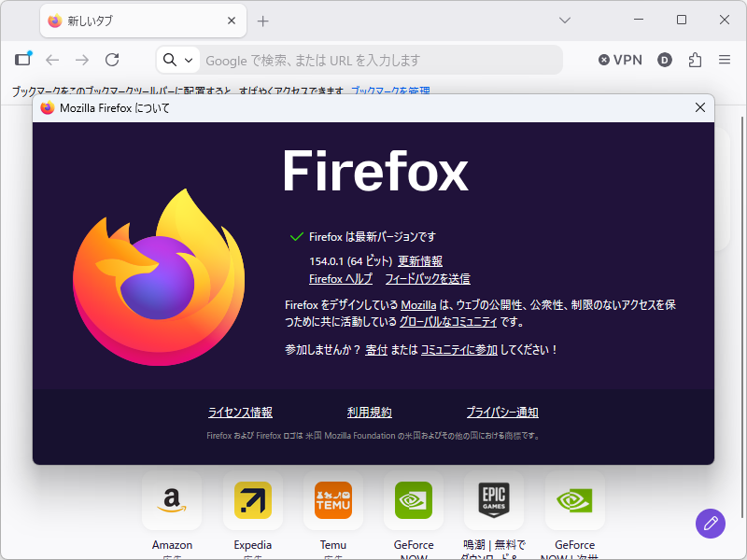Open the Firefox ヘルプ link
The height and width of the screenshot is (560, 747).
(x=341, y=278)
